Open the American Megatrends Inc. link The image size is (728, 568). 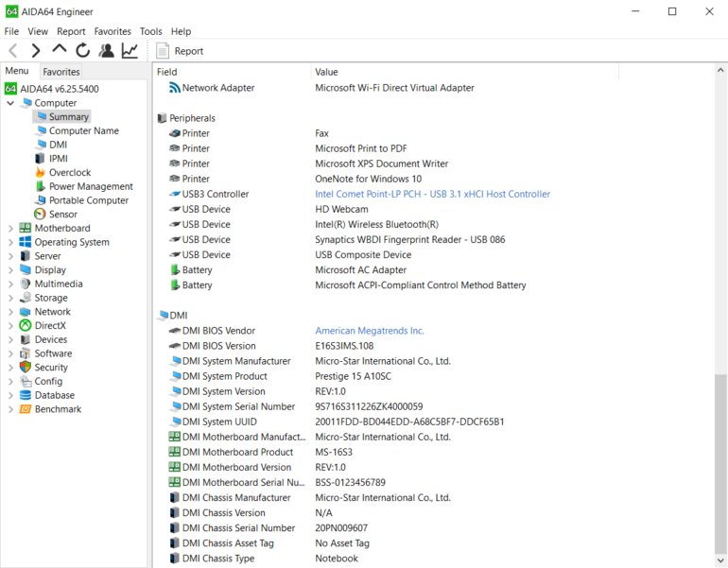point(370,331)
